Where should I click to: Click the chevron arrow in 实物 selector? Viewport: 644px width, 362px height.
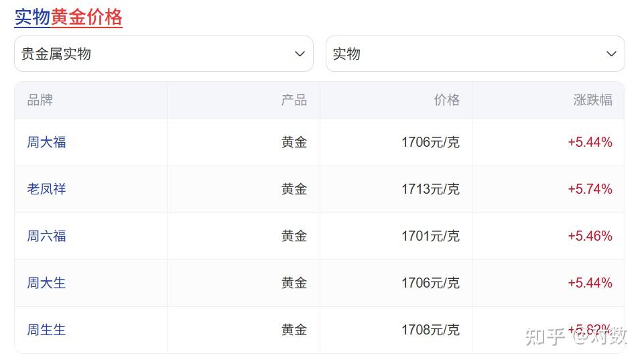[610, 54]
